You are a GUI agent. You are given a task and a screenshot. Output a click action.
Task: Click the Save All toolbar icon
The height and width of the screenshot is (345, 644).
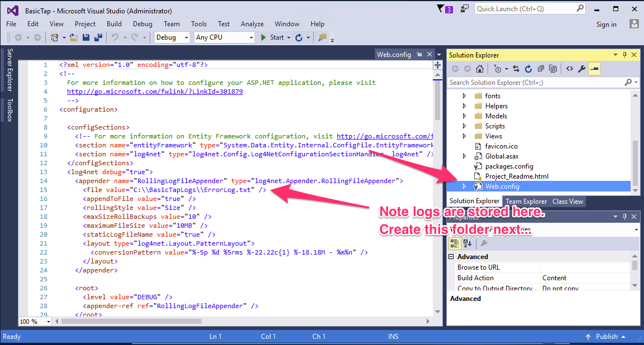[x=98, y=37]
